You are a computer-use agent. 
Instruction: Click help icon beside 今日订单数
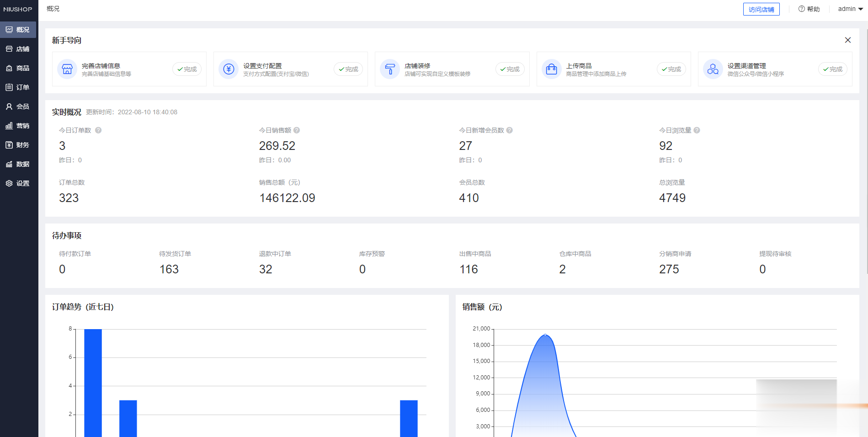pyautogui.click(x=98, y=130)
